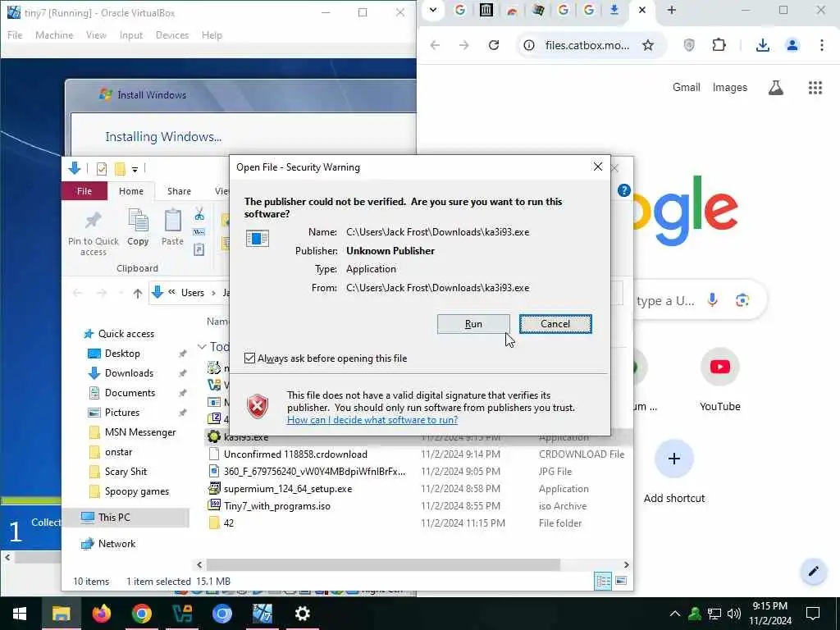Open Google apps grid icon
Viewport: 840px width, 630px height.
815,87
